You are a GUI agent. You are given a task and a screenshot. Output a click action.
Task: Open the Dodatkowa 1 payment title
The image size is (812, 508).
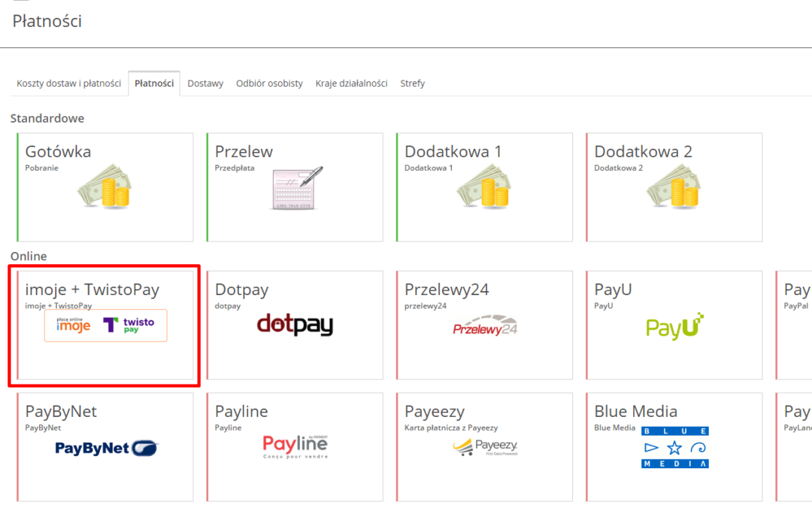(453, 151)
